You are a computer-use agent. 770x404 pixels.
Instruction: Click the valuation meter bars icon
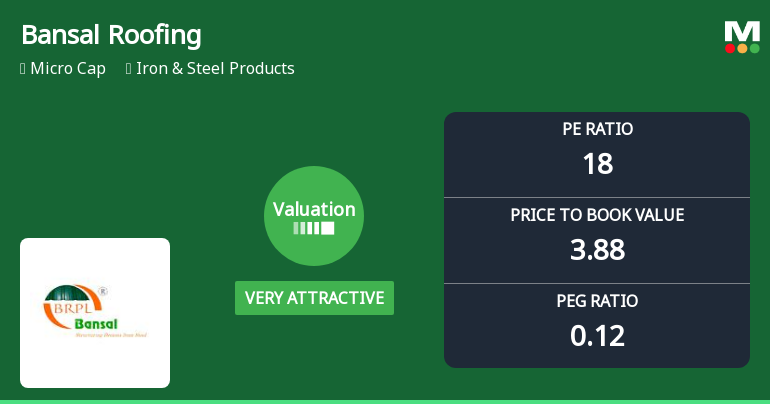click(x=314, y=229)
